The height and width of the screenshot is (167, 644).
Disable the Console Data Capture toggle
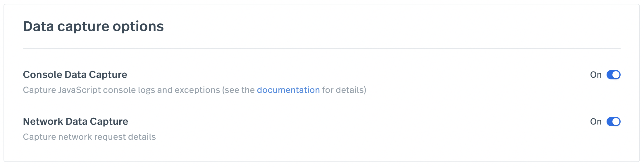[613, 75]
